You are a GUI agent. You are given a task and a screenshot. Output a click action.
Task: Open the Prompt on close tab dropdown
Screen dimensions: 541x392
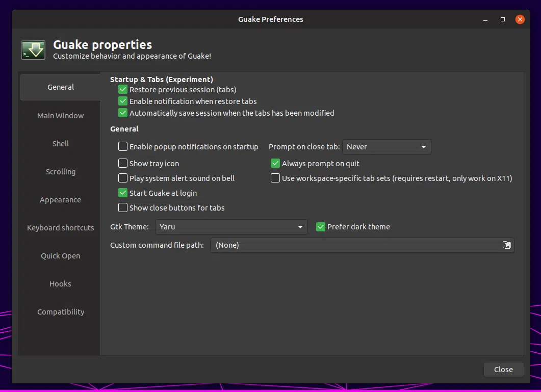point(387,147)
